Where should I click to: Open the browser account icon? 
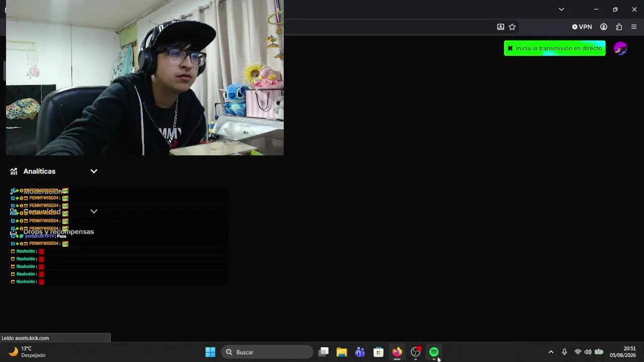(604, 27)
